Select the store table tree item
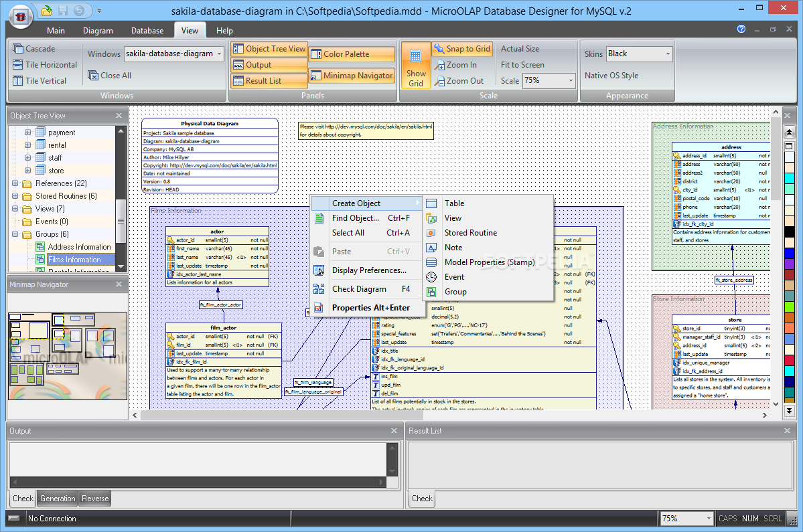803x532 pixels. (x=56, y=171)
